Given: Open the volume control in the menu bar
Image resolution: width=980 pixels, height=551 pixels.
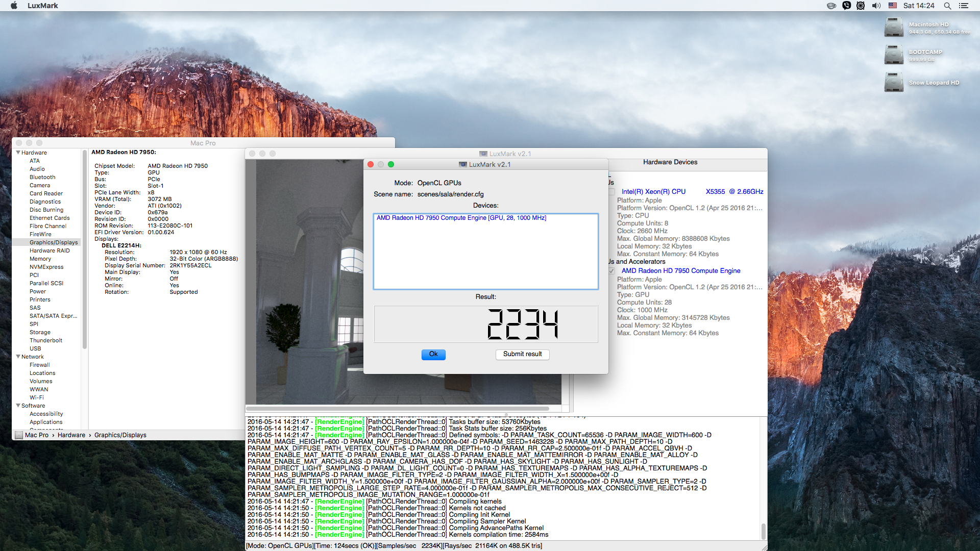Looking at the screenshot, I should [x=876, y=6].
